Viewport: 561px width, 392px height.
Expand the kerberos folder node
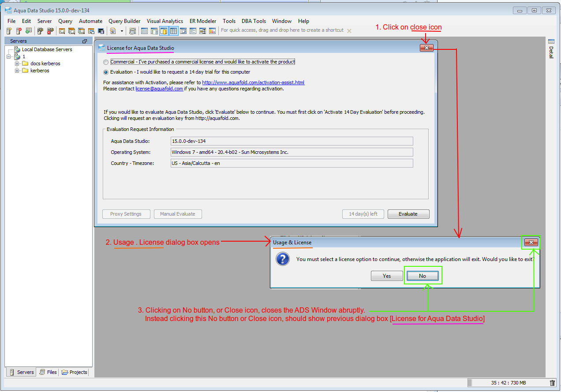point(17,71)
